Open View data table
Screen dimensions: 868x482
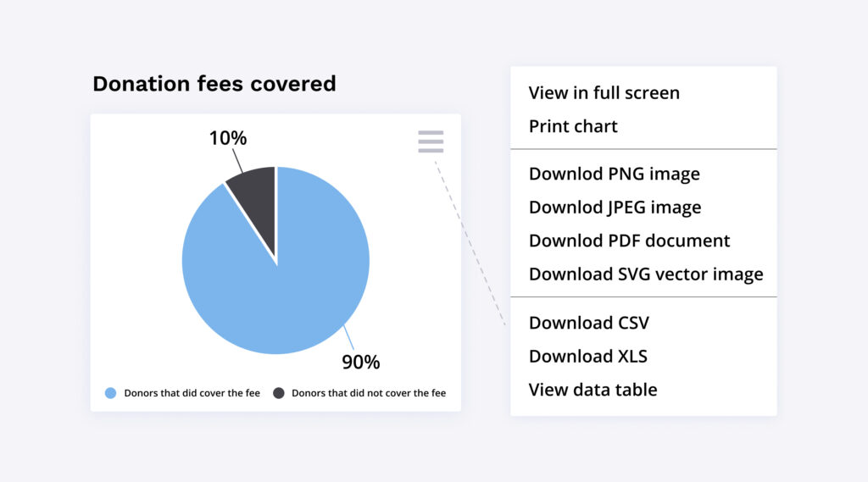593,390
